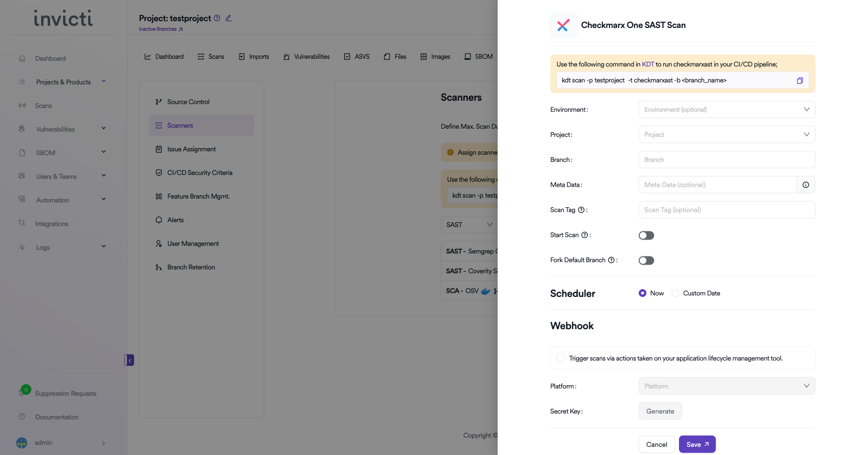Select the Custom Date scheduler option
868x455 pixels.
coord(675,293)
